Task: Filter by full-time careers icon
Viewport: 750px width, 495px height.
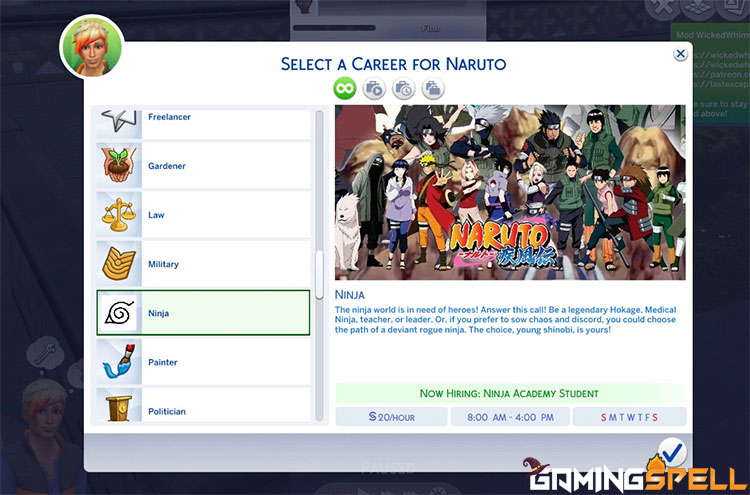Action: 374,89
